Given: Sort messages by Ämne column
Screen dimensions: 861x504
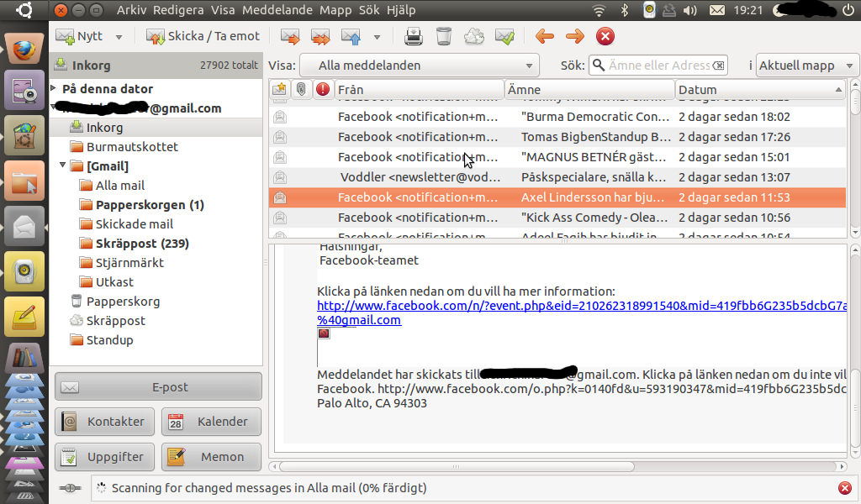Looking at the screenshot, I should [589, 89].
